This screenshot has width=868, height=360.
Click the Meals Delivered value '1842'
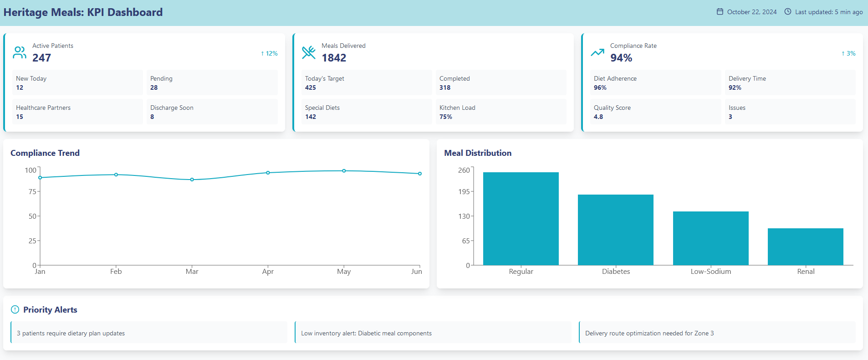[334, 58]
